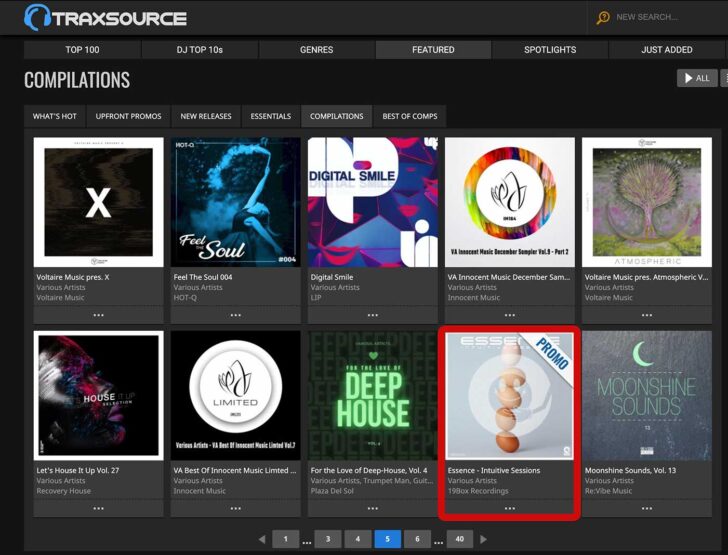Expand options under Voltaire Music pres. X

(x=98, y=315)
